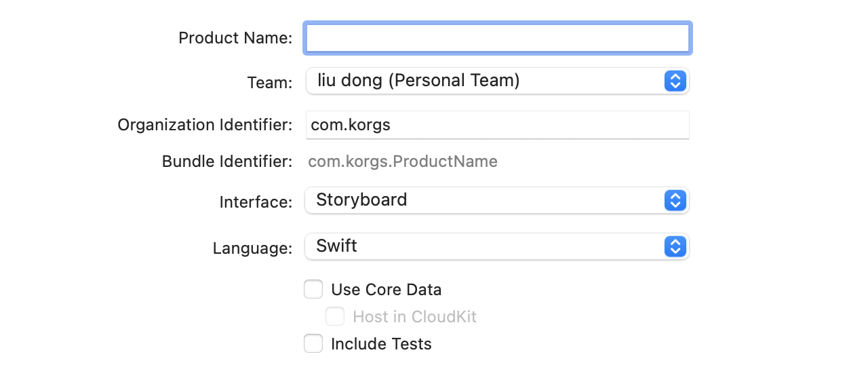
Task: Click the blue arrows icon on Interface popup
Action: [x=675, y=200]
